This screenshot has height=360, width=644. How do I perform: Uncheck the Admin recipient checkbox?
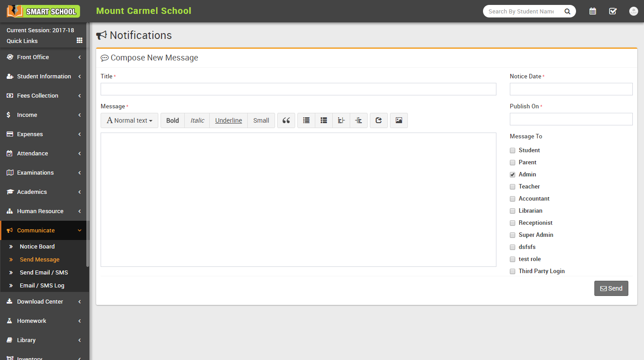pyautogui.click(x=513, y=175)
